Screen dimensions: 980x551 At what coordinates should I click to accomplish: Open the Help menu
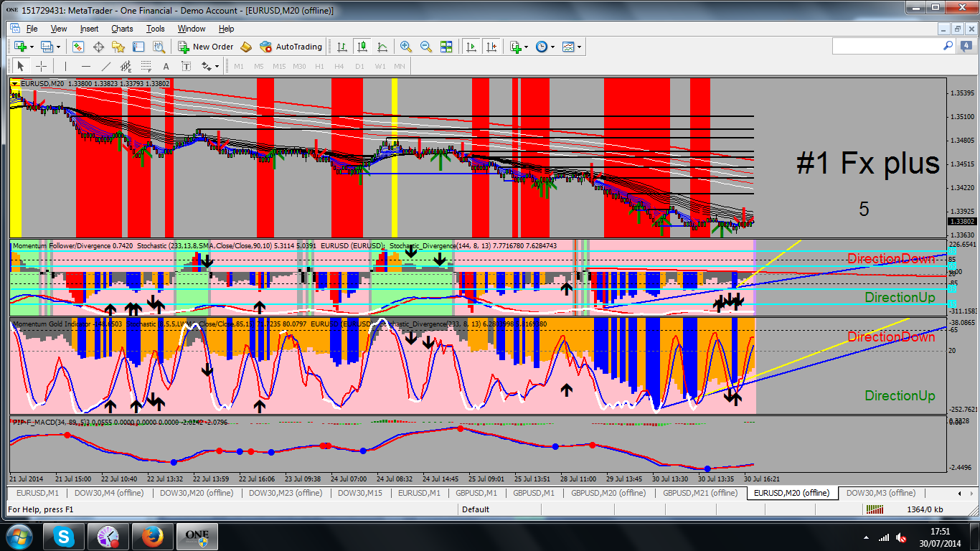click(227, 29)
